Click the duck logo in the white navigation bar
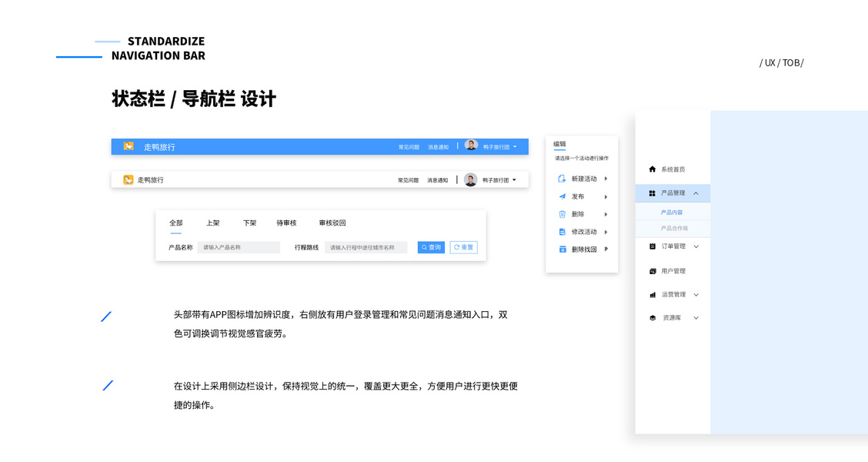Image resolution: width=868 pixels, height=462 pixels. (128, 179)
